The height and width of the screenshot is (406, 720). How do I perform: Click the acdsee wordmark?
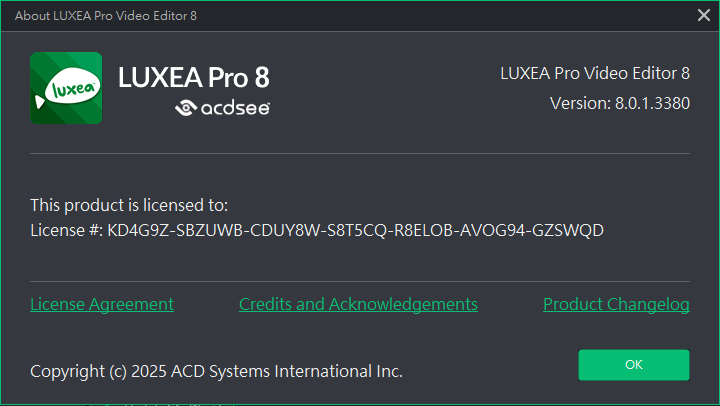[235, 108]
